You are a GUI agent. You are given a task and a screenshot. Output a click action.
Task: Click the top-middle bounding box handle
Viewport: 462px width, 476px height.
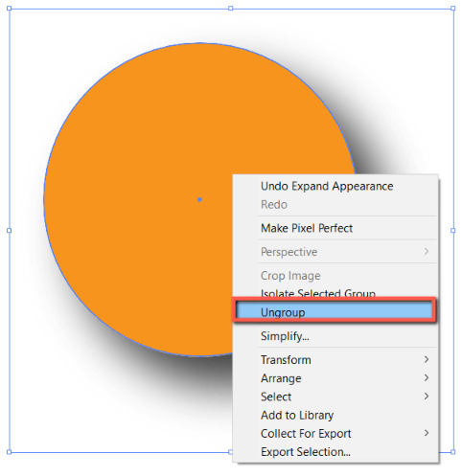coord(231,9)
